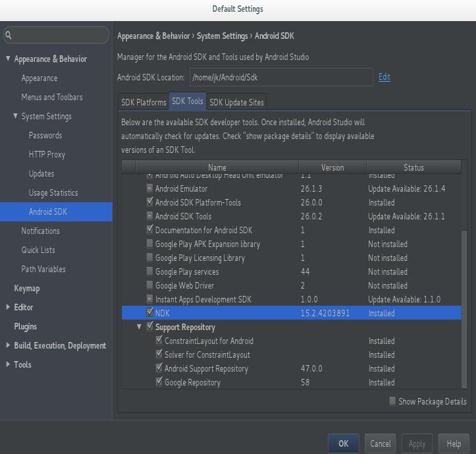Viewport: 476px width, 454px height.
Task: Open Usage Statistics settings
Action: (x=53, y=192)
